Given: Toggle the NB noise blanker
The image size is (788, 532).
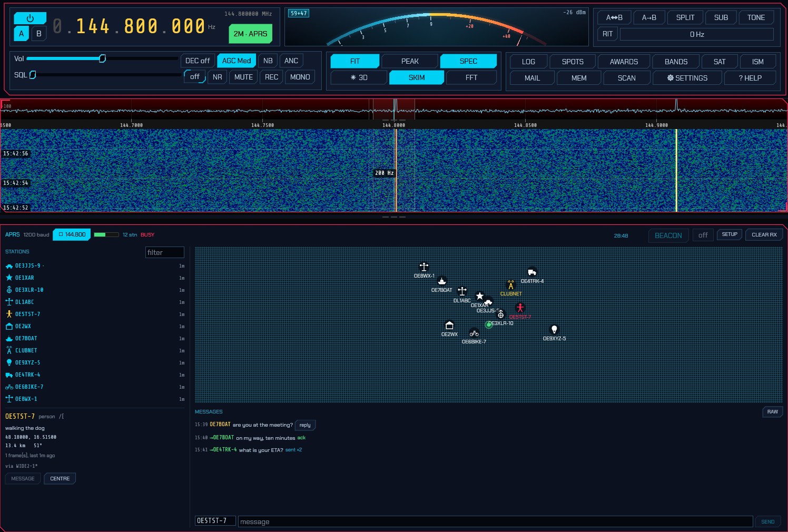Looking at the screenshot, I should [268, 61].
